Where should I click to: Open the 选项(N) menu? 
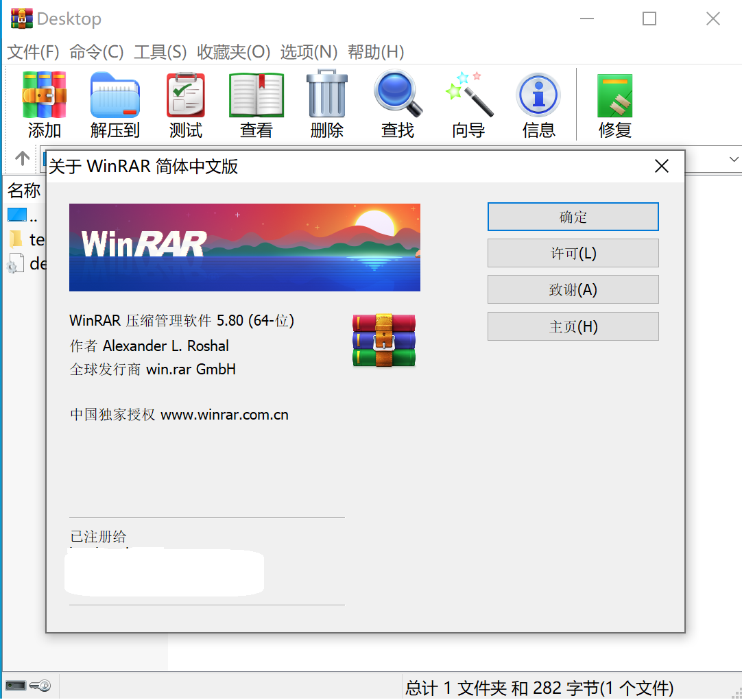pyautogui.click(x=309, y=51)
